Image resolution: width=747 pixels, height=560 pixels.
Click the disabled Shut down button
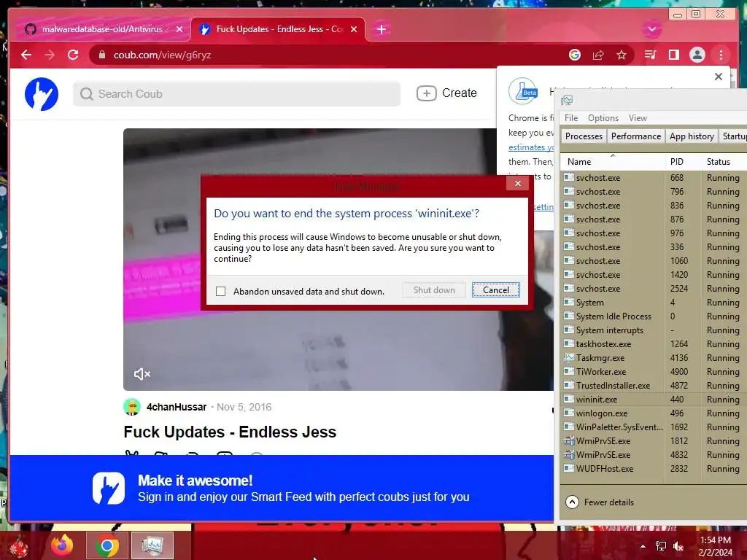434,290
